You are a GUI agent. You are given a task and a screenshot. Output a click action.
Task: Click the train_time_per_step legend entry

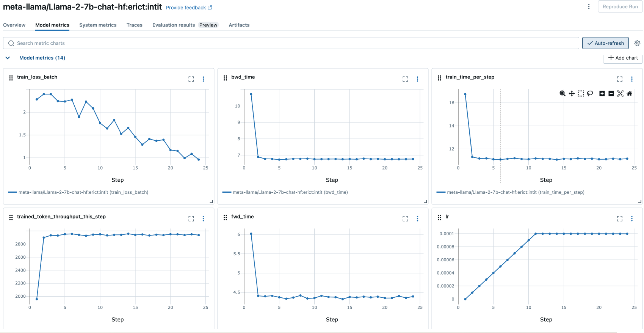pos(510,192)
